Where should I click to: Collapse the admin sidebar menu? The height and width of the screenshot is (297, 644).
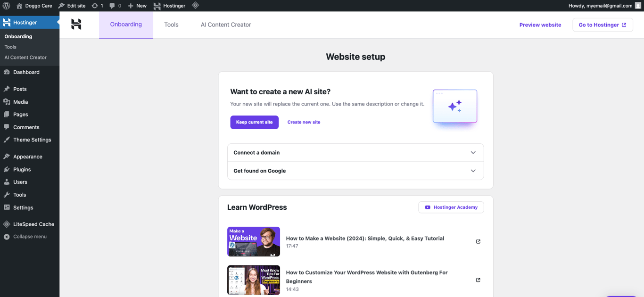click(x=7, y=237)
